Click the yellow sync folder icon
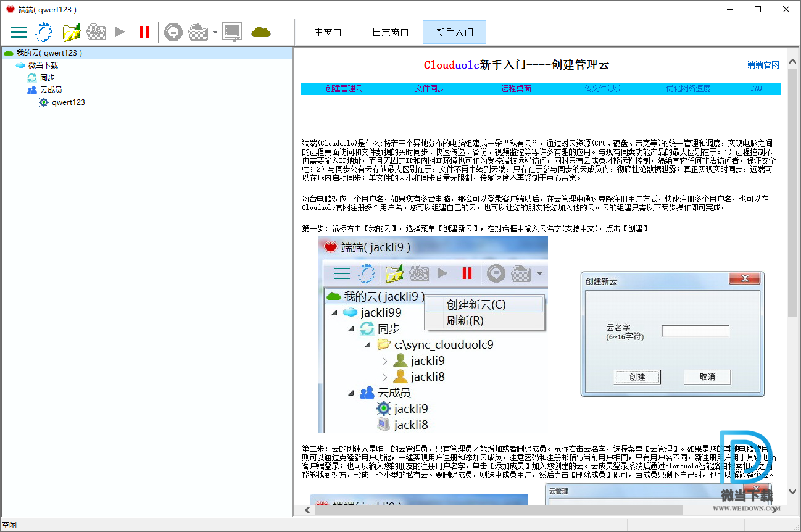 (x=72, y=32)
